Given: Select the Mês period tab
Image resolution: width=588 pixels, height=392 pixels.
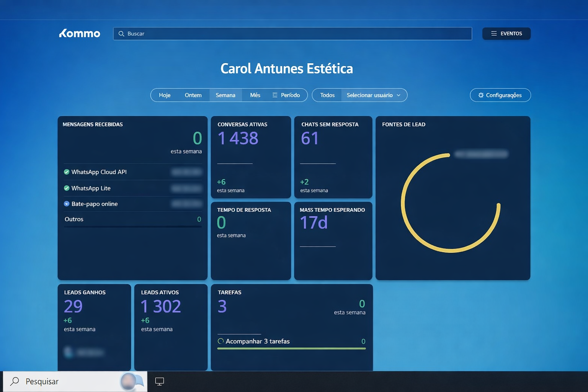Looking at the screenshot, I should point(255,95).
